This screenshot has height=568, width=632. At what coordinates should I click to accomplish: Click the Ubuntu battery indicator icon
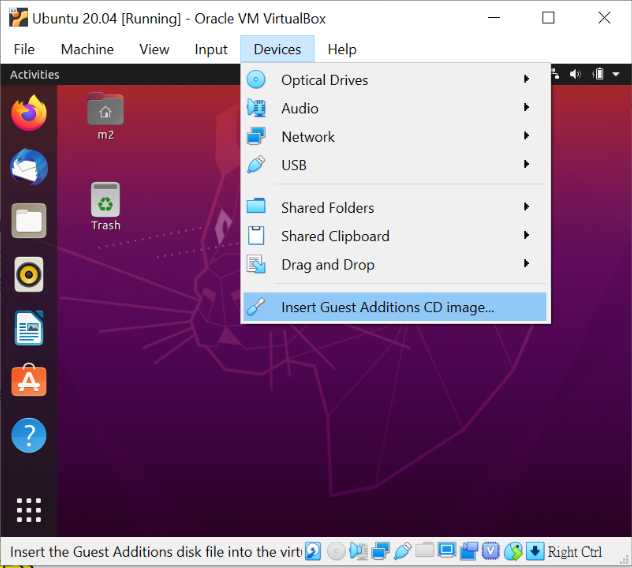pos(598,74)
